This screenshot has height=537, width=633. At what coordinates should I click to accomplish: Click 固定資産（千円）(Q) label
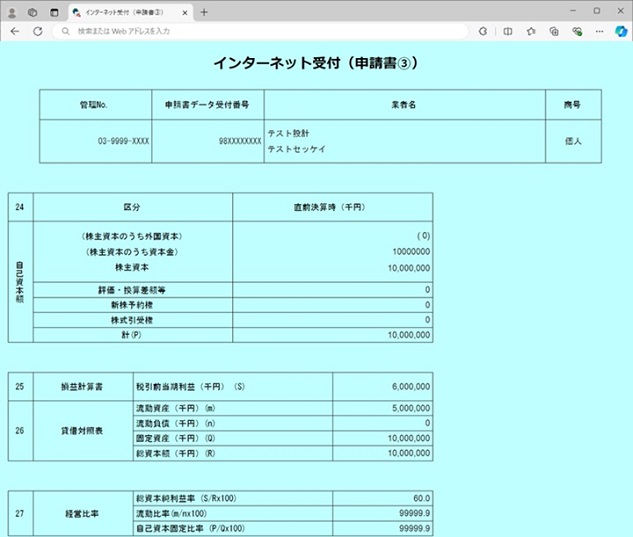[x=175, y=438]
